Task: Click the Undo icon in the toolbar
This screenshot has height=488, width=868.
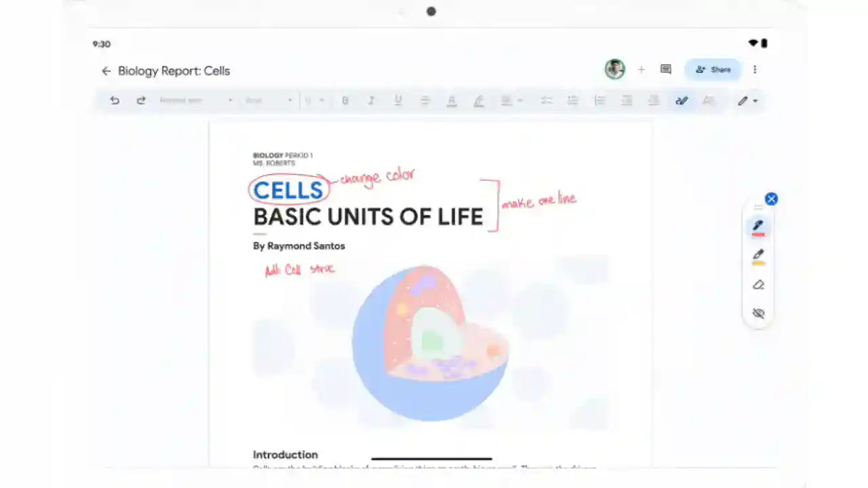Action: (x=115, y=100)
